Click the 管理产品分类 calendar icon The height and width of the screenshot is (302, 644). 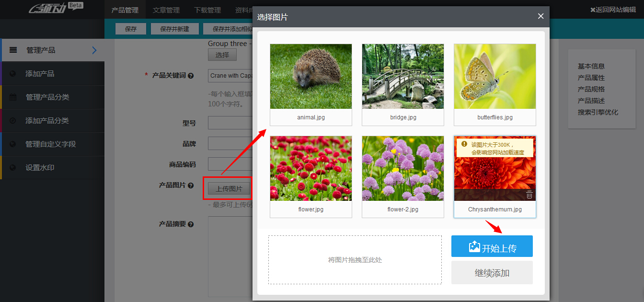pos(13,97)
